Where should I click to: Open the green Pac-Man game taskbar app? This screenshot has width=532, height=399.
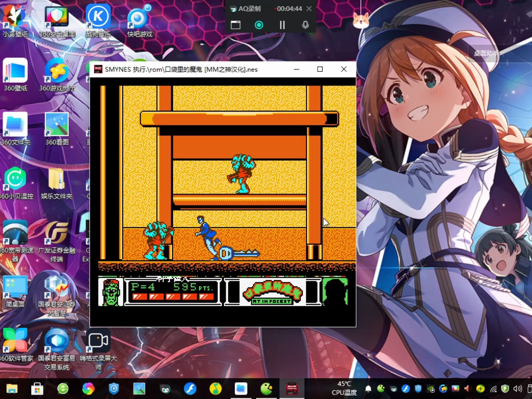tap(266, 389)
